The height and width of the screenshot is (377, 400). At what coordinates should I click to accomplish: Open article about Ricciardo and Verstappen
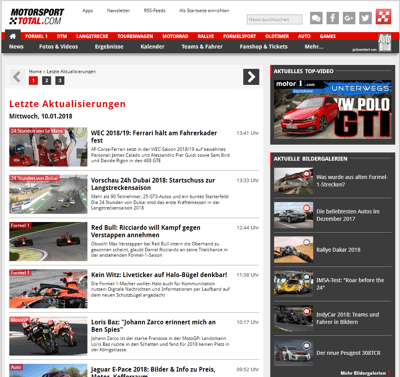[x=146, y=231]
